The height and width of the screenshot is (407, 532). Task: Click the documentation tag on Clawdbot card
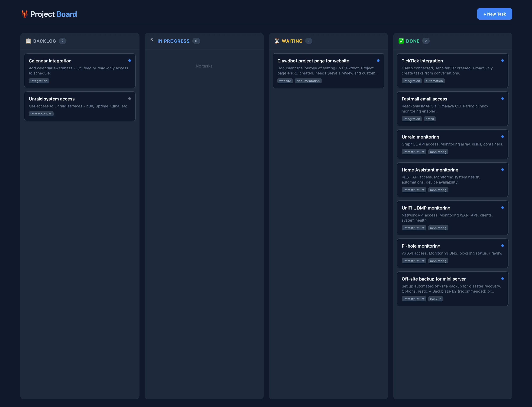[x=308, y=81]
